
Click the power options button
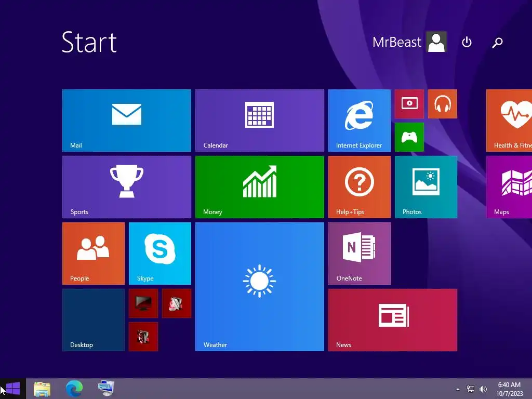467,42
